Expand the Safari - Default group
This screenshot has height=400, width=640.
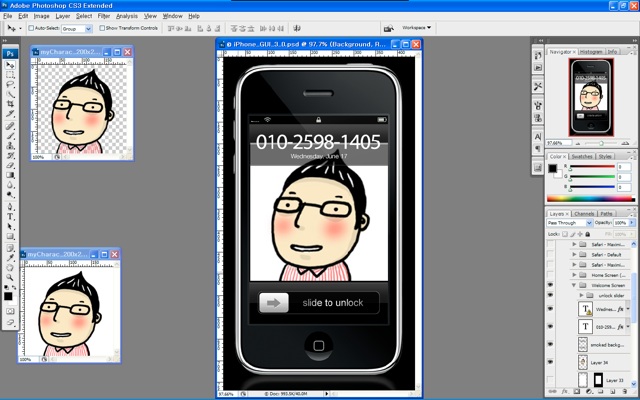574,255
